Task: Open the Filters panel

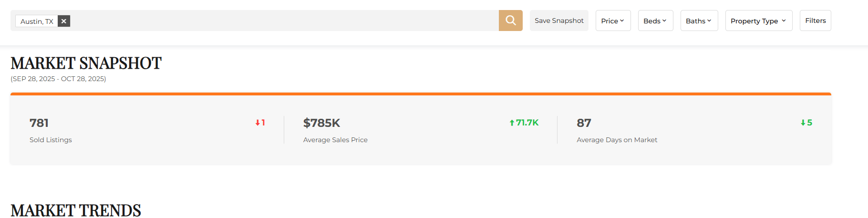Action: click(815, 21)
